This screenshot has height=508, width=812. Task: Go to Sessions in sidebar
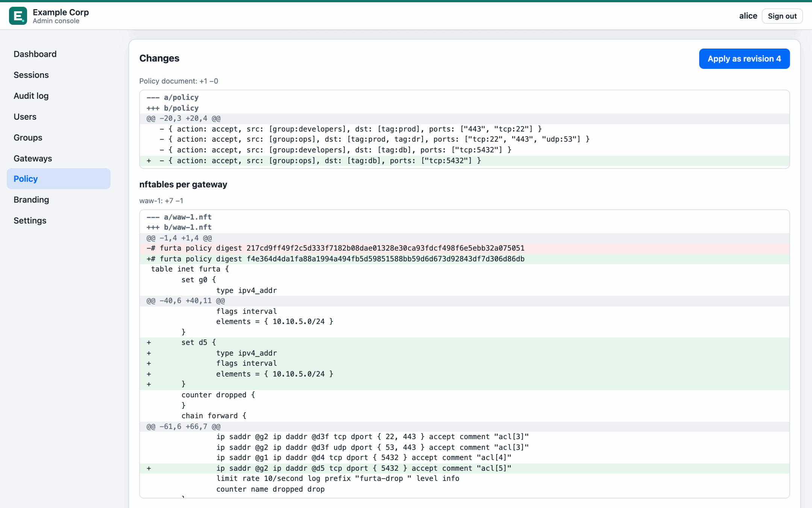(59, 75)
